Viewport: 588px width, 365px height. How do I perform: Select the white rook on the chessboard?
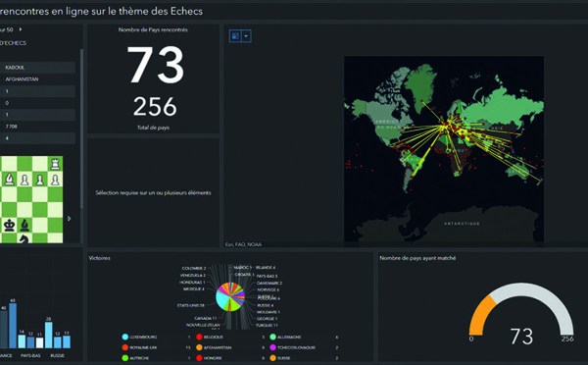[55, 164]
